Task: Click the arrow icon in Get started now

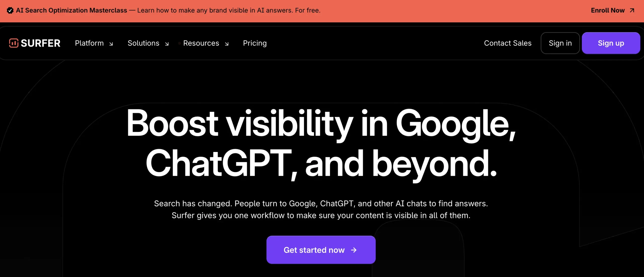Action: click(x=354, y=250)
